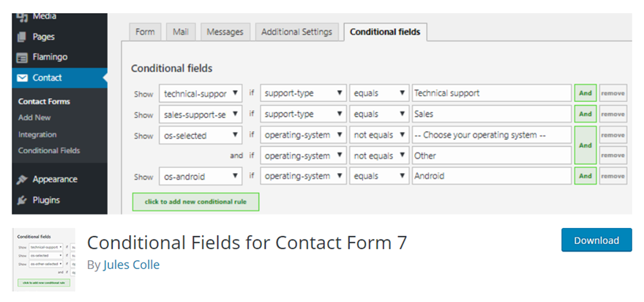This screenshot has width=644, height=302.
Task: Open the technical-support field dropdown
Action: tap(201, 94)
